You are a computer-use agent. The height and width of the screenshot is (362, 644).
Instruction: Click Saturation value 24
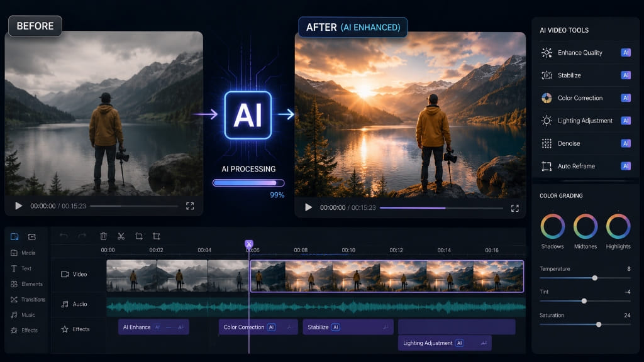pyautogui.click(x=627, y=315)
